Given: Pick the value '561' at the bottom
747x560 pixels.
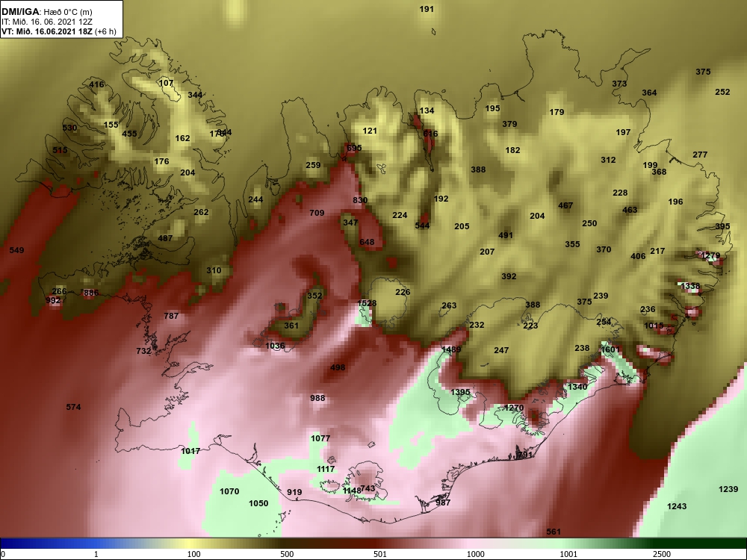Looking at the screenshot, I should [x=554, y=532].
